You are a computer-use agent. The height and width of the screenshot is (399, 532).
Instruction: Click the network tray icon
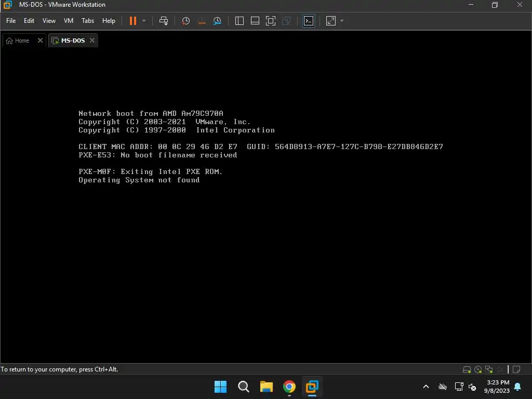[x=459, y=387]
